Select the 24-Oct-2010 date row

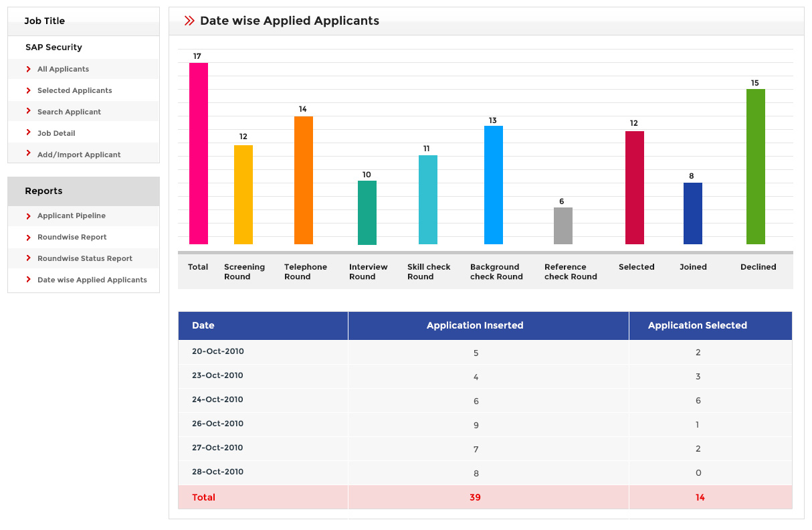485,400
